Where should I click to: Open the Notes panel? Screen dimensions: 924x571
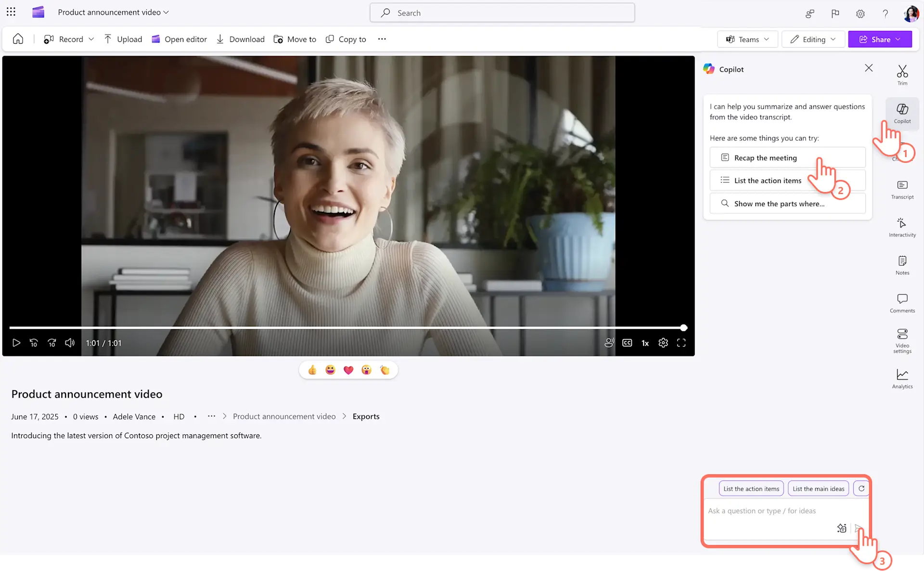[902, 264]
